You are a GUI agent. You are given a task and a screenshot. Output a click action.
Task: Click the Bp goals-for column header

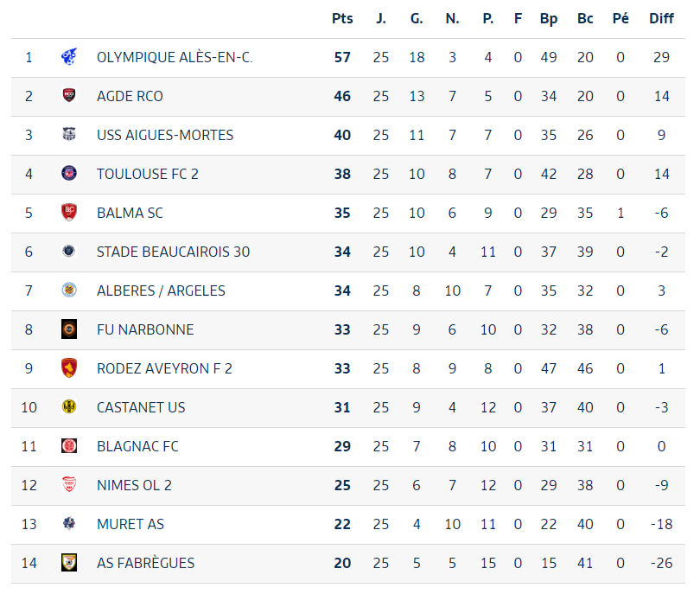pyautogui.click(x=549, y=18)
